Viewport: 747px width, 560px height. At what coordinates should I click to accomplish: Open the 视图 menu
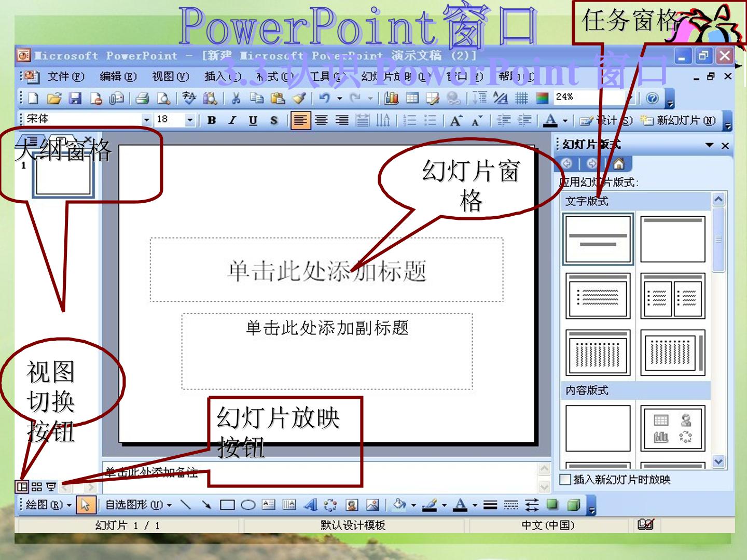(x=170, y=77)
